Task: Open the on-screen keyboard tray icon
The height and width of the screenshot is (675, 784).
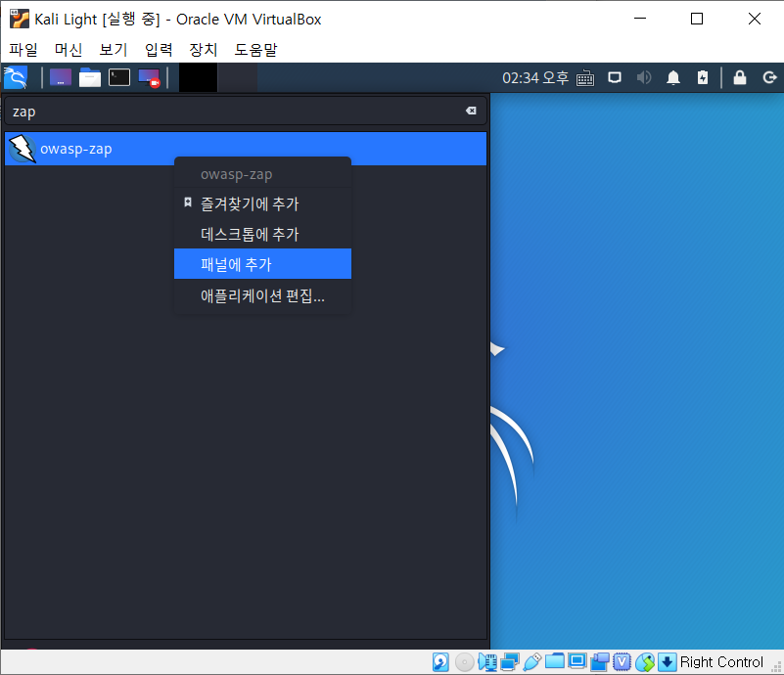Action: (585, 78)
